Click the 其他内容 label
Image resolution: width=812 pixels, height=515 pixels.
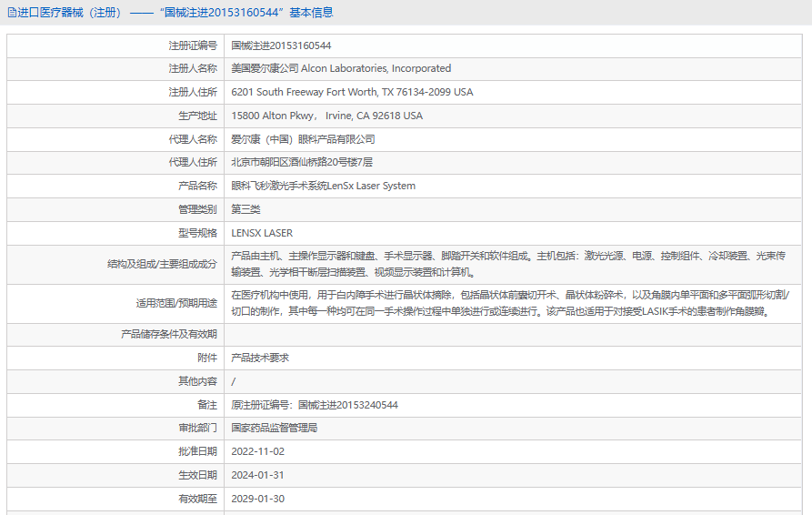(x=198, y=381)
